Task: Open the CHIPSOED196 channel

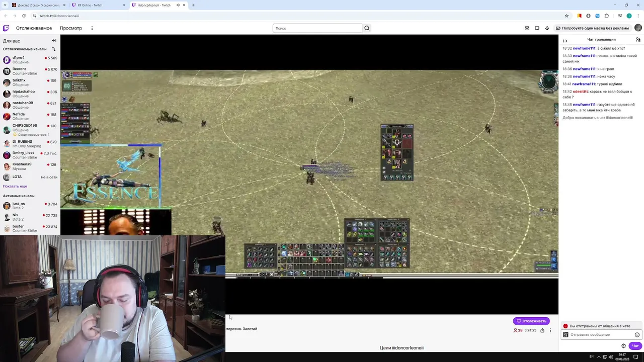Action: 30,130
